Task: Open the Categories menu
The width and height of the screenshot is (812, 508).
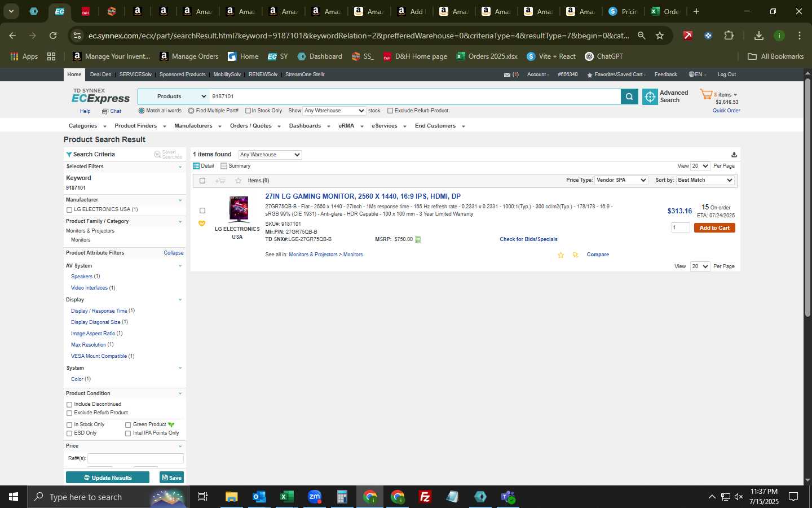Action: click(x=87, y=126)
